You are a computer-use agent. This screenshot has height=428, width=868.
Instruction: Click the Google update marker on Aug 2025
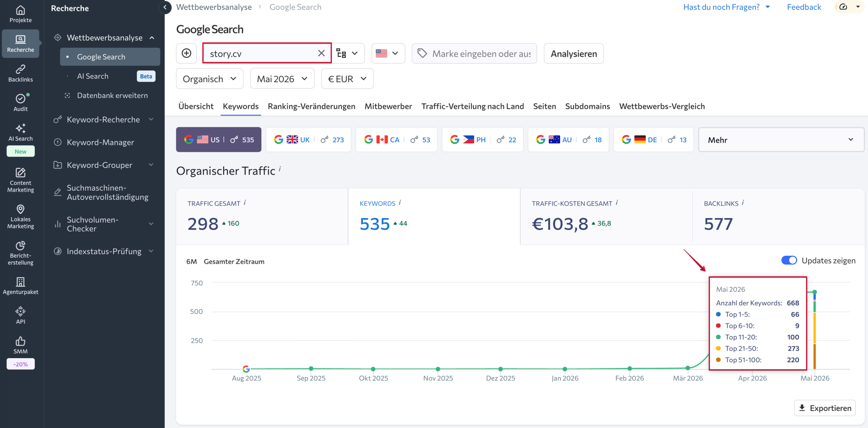coord(246,369)
